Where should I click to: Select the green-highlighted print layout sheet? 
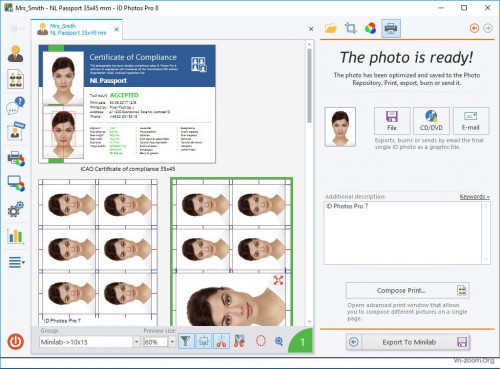point(232,252)
